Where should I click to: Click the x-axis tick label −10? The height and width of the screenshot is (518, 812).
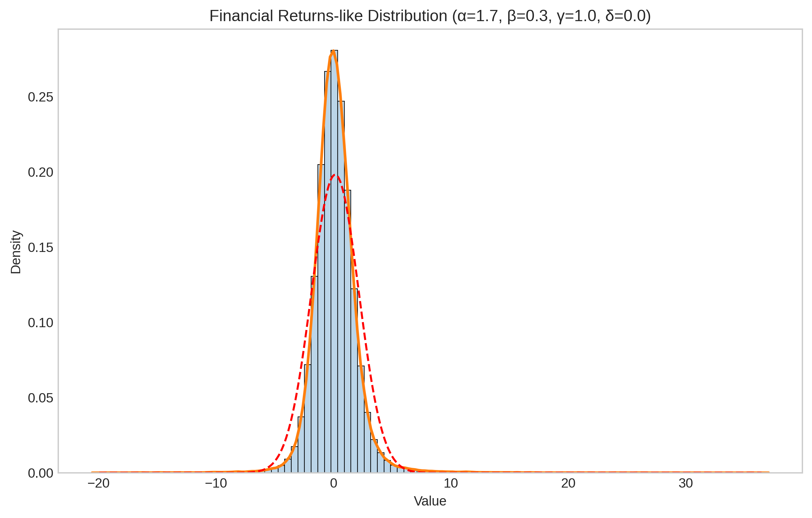pos(216,484)
